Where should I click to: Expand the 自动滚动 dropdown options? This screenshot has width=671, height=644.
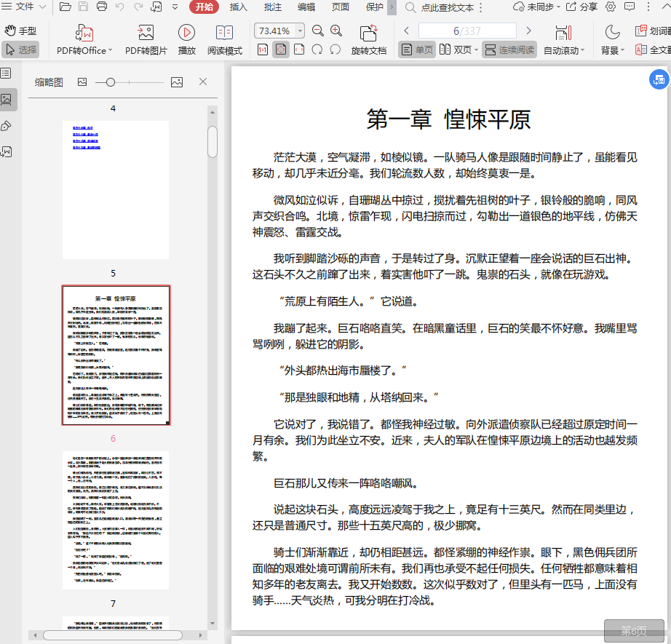[583, 51]
